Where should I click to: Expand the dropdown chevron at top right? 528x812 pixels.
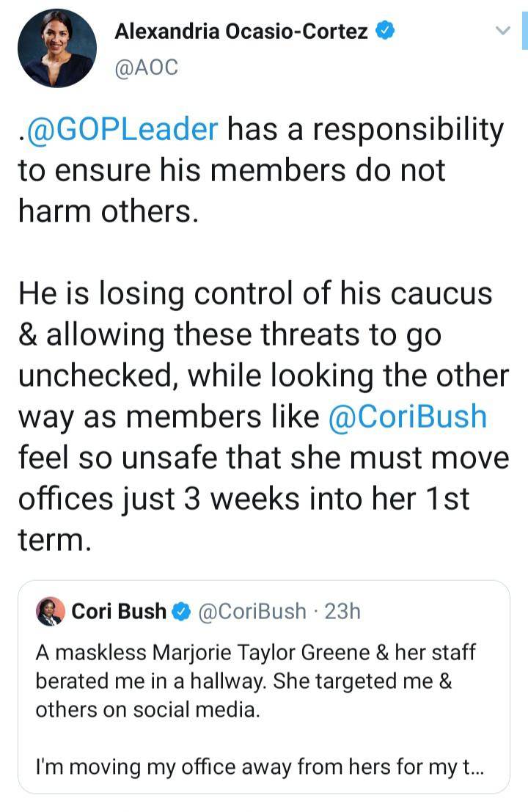[x=502, y=29]
